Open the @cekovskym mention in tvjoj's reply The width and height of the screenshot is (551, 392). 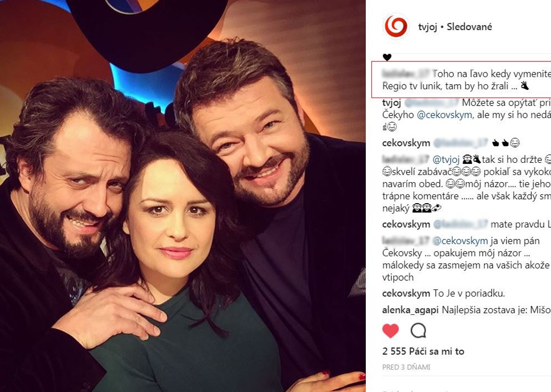(x=444, y=115)
